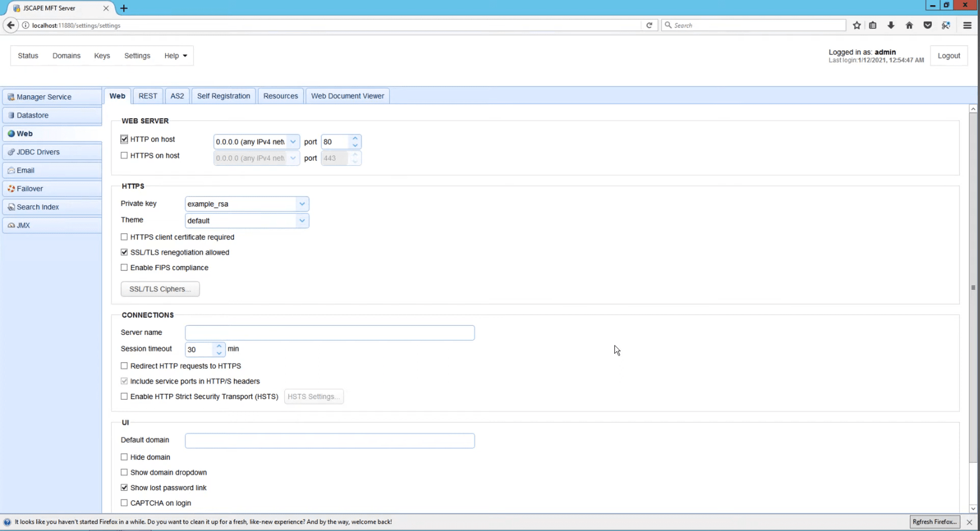Open the Search Index section
The height and width of the screenshot is (531, 980).
point(52,207)
